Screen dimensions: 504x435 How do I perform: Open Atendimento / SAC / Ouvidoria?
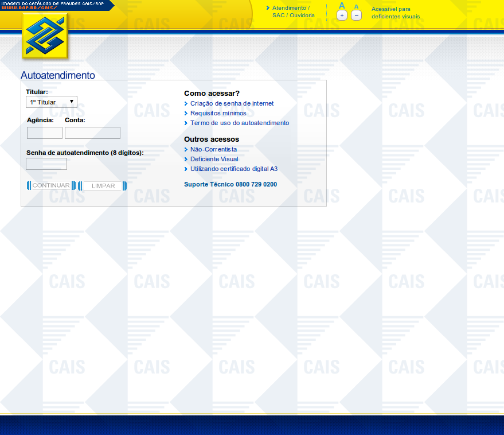coord(293,11)
